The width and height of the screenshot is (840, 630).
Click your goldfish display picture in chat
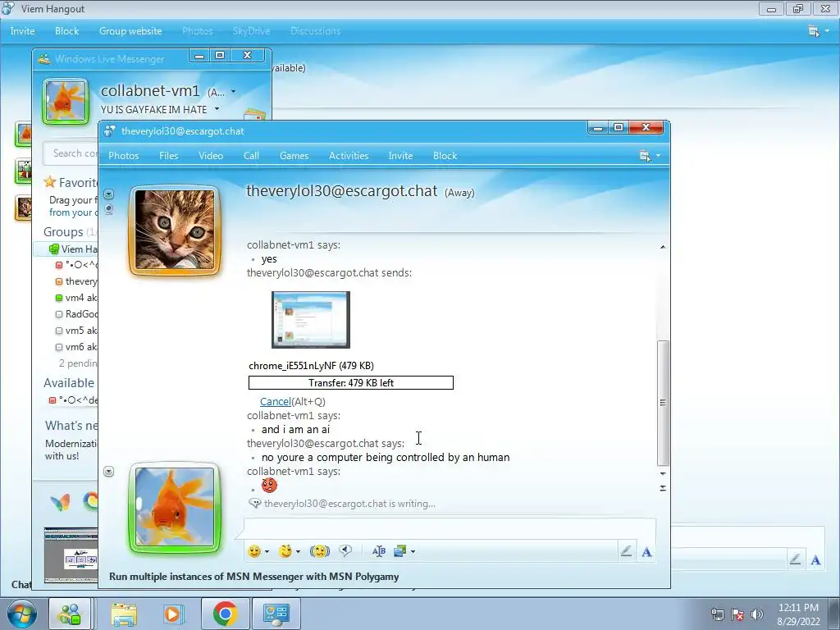[x=174, y=508]
